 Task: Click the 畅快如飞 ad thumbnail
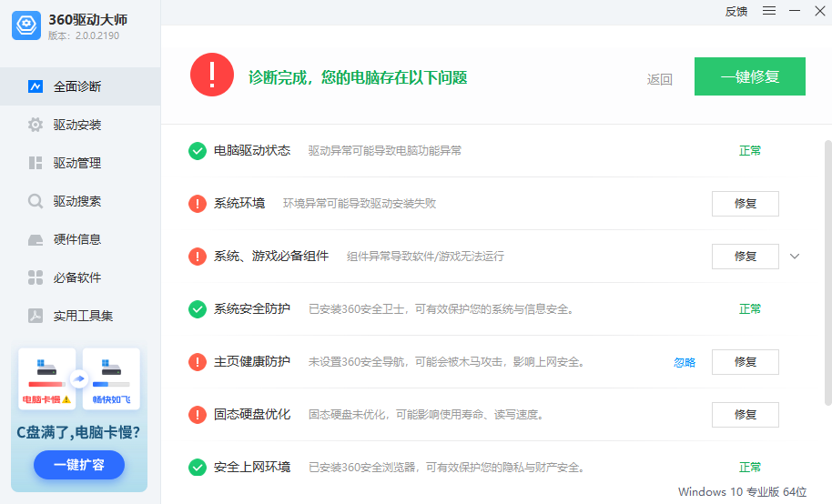pyautogui.click(x=111, y=378)
